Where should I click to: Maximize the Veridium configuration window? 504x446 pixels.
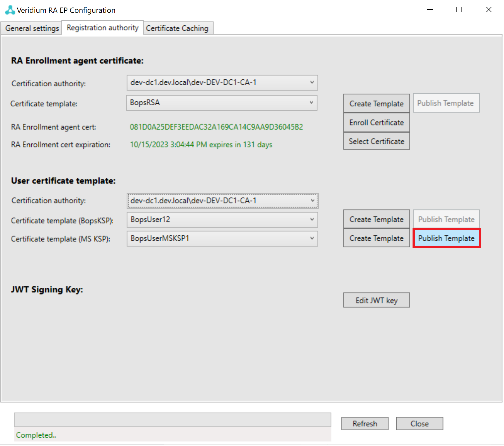tap(459, 10)
